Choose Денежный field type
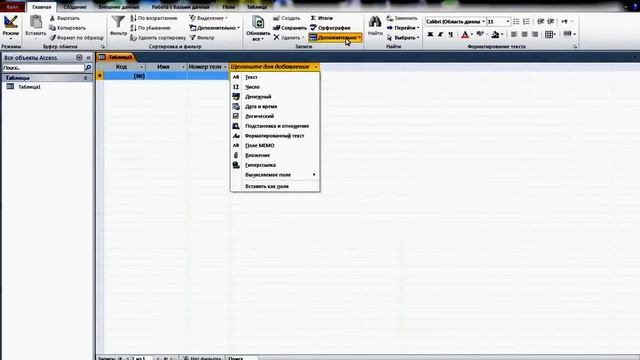 pos(275,97)
